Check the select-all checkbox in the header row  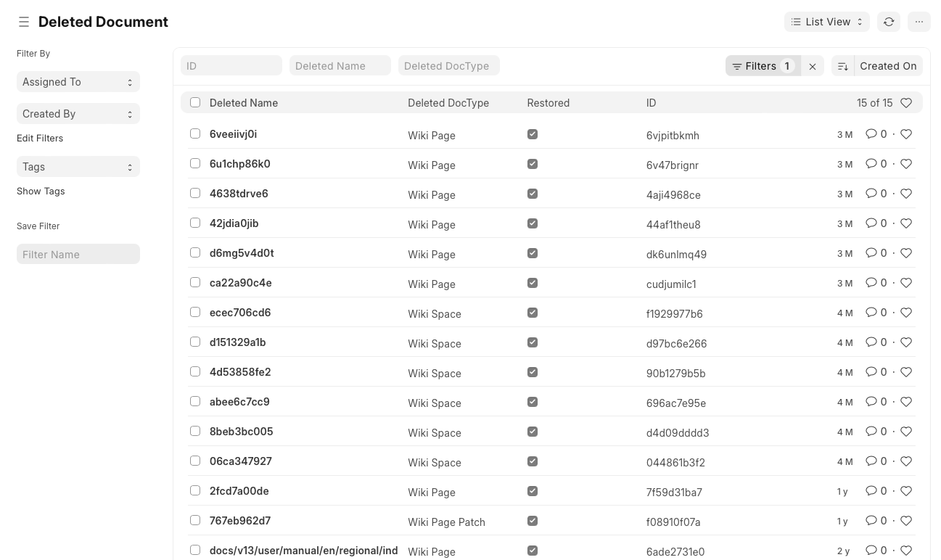195,102
